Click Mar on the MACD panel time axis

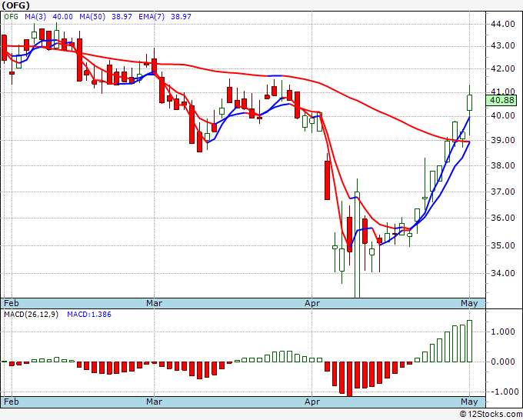pos(154,402)
